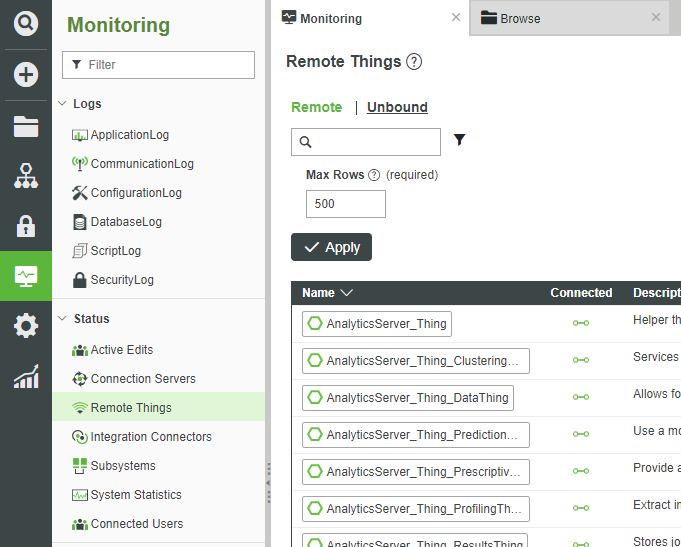This screenshot has height=547, width=681.
Task: Open the Settings gear icon in sidebar
Action: pos(26,326)
